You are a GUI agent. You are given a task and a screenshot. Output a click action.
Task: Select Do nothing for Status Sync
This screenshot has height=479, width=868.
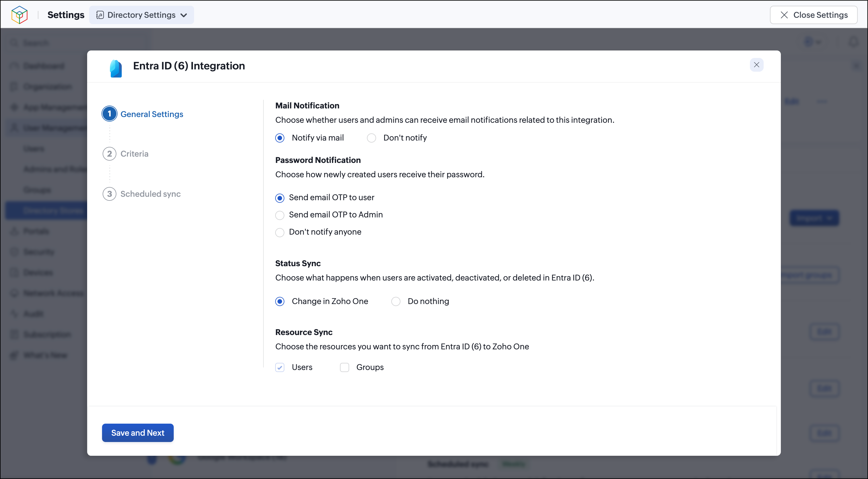pyautogui.click(x=396, y=301)
